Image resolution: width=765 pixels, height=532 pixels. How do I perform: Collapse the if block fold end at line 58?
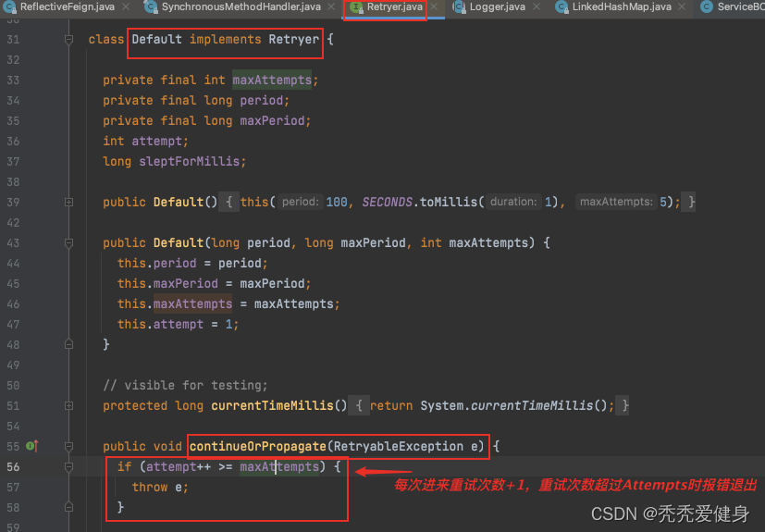coord(68,507)
